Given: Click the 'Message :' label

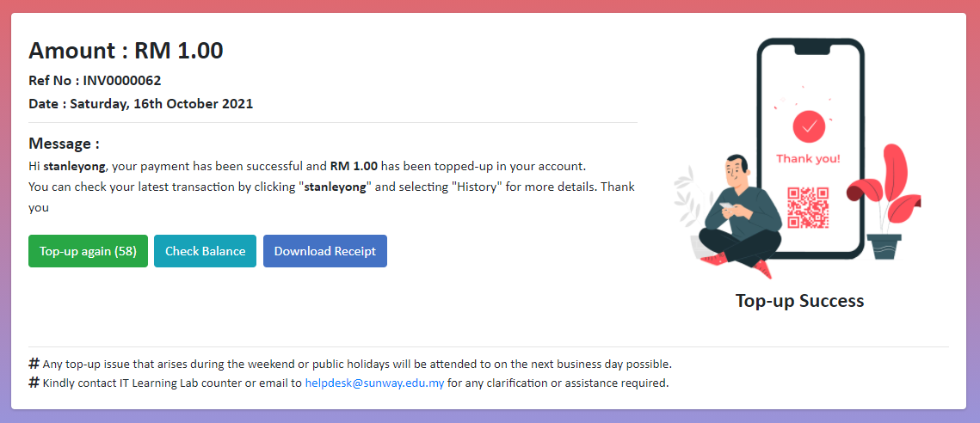Looking at the screenshot, I should tap(65, 144).
